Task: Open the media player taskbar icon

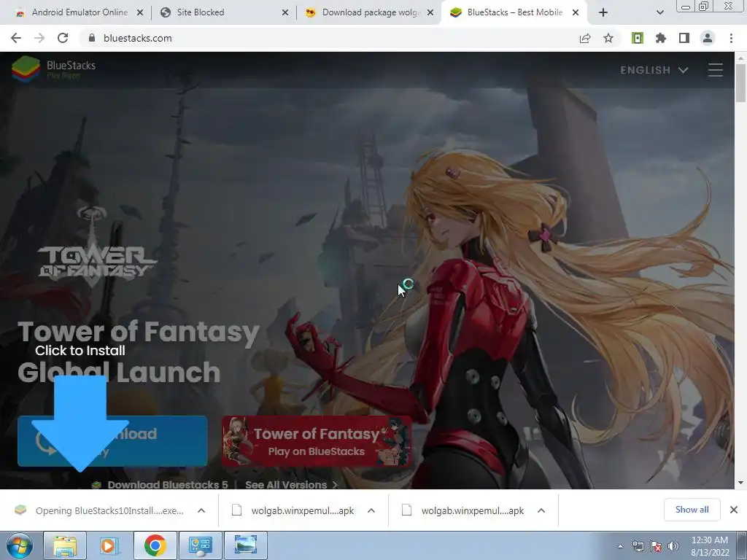Action: (109, 545)
